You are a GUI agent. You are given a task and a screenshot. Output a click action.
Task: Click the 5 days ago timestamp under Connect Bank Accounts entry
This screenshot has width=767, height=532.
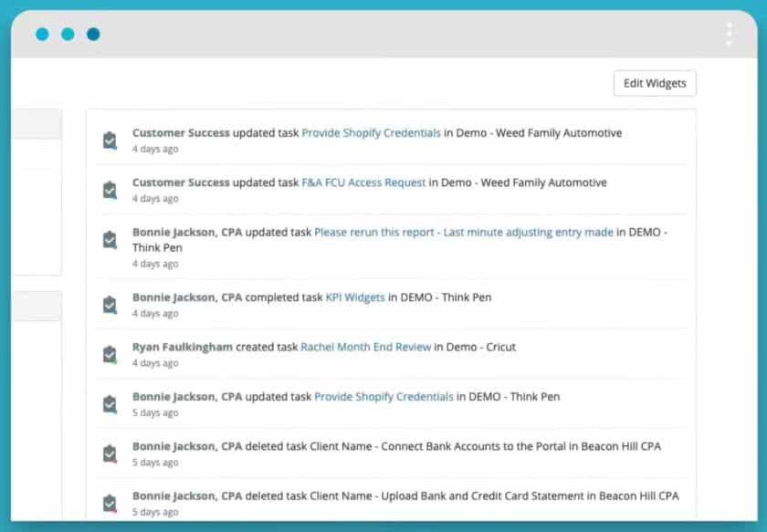(155, 462)
